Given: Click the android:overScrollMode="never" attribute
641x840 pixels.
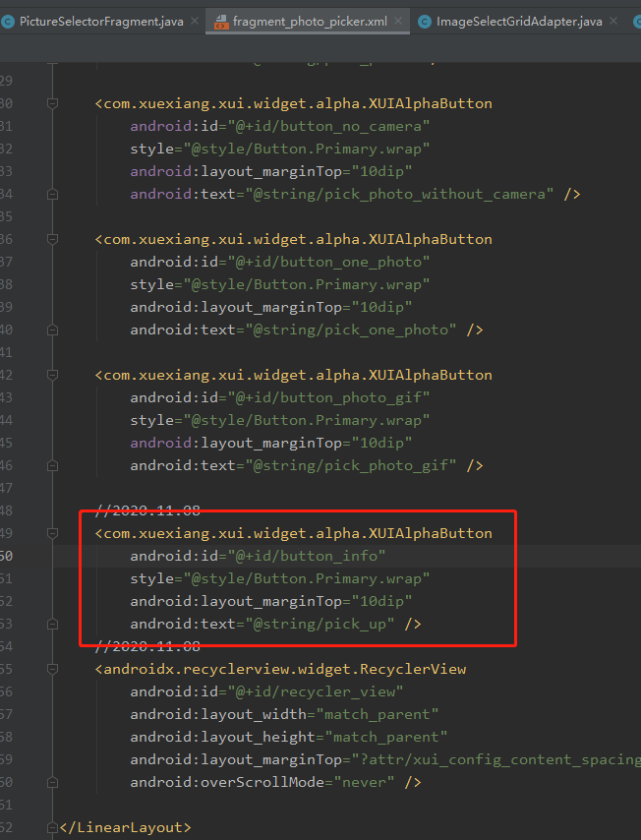Looking at the screenshot, I should click(x=262, y=783).
